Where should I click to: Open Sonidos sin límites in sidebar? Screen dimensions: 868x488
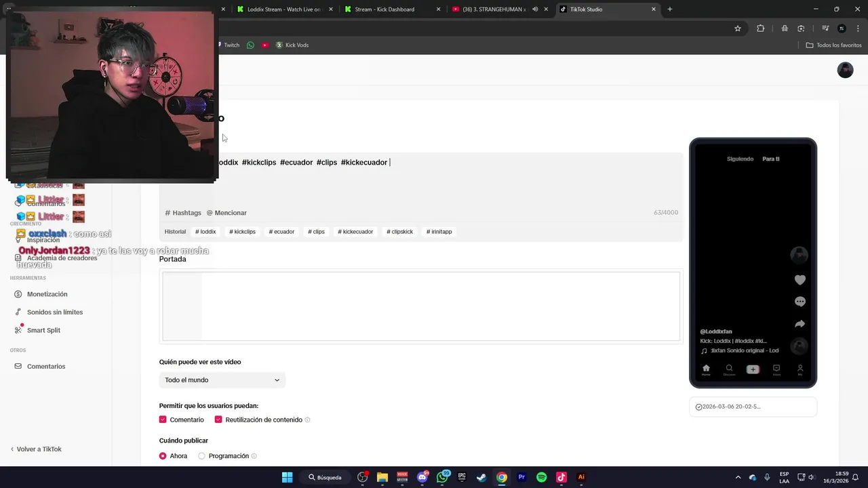[55, 312]
